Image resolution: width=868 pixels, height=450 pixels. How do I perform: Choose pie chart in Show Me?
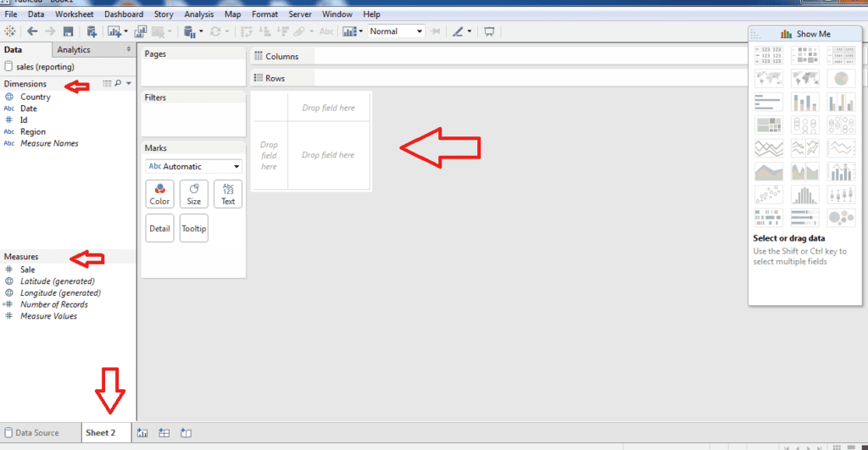842,79
